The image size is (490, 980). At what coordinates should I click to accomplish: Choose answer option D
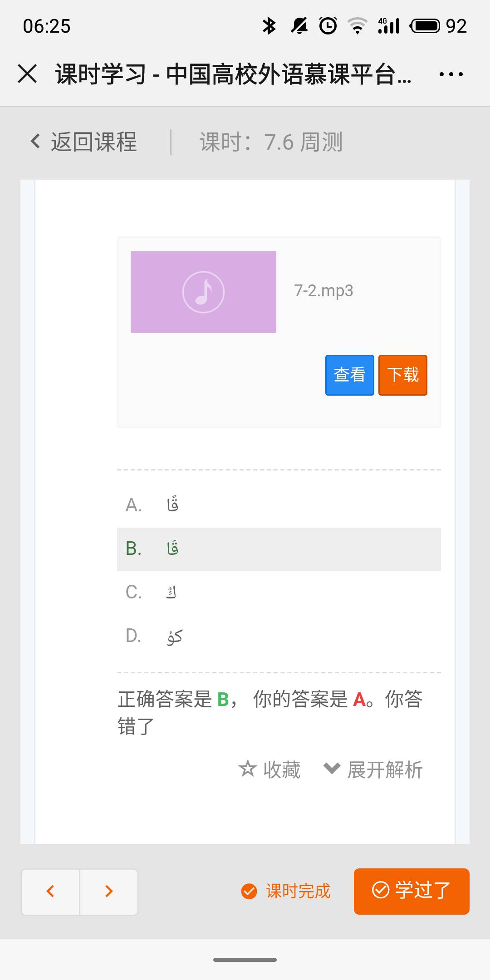click(174, 637)
